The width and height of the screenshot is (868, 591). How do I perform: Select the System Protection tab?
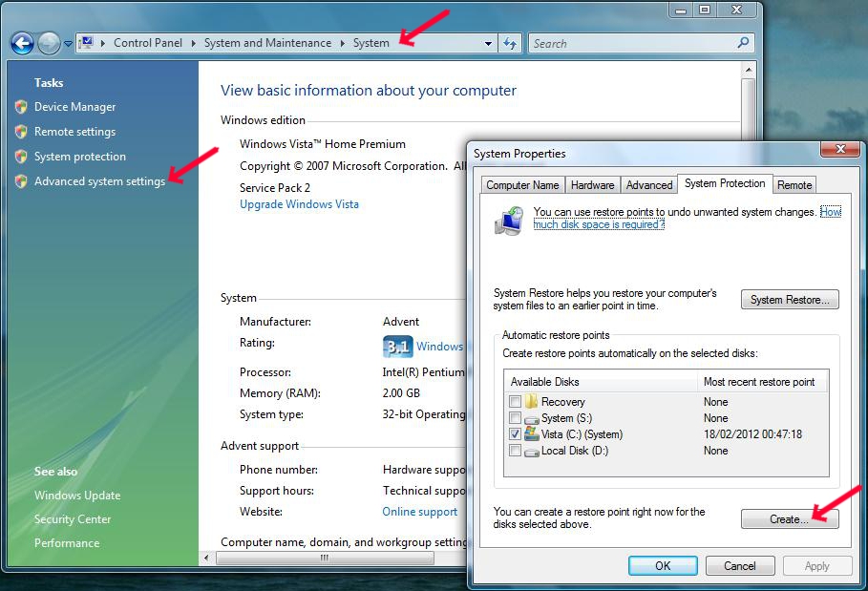click(725, 183)
